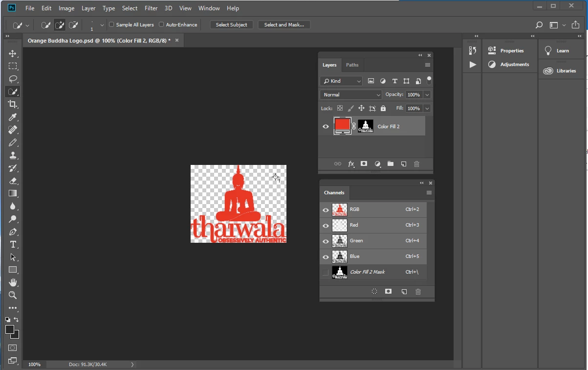The image size is (588, 370).
Task: Select the Spot Healing Brush tool
Action: point(13,130)
